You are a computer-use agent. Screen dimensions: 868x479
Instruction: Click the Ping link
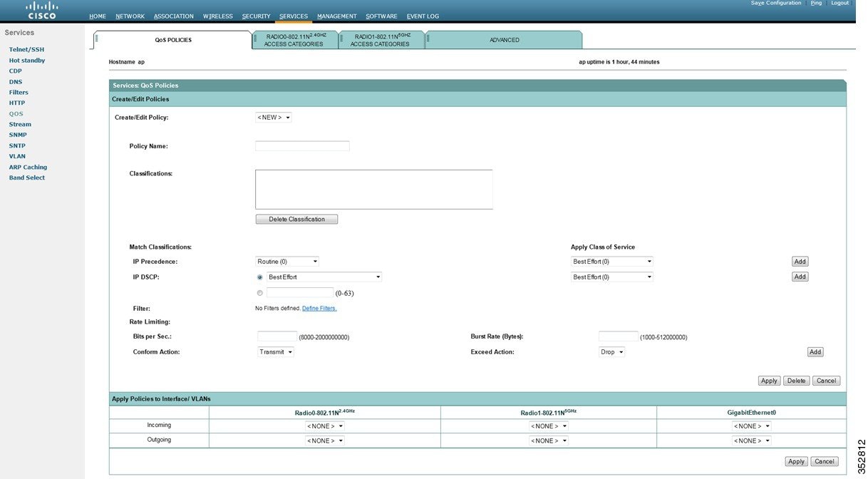(x=817, y=3)
